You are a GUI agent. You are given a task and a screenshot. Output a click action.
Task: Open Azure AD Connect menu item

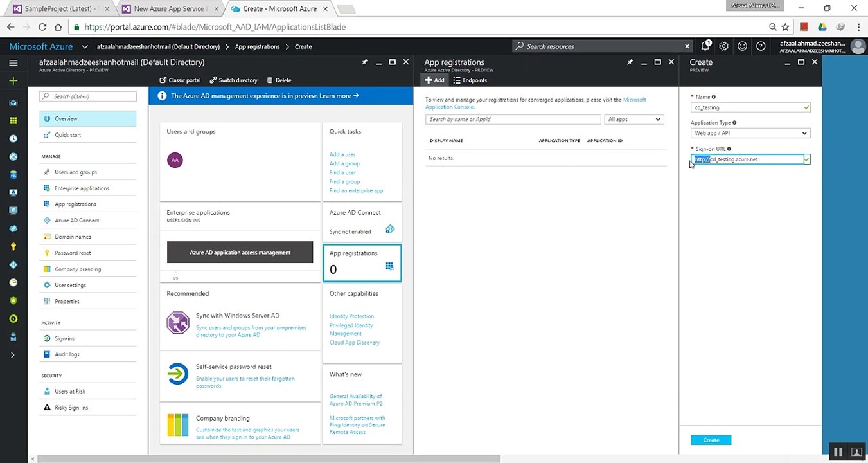click(87, 221)
